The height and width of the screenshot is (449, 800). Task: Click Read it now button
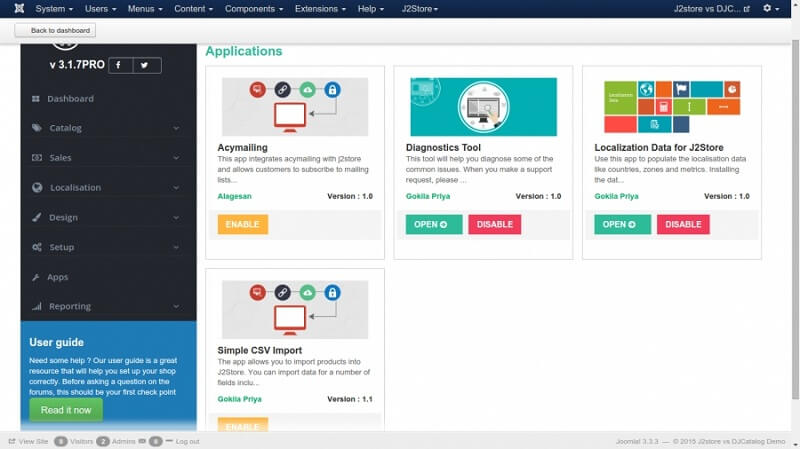(66, 410)
